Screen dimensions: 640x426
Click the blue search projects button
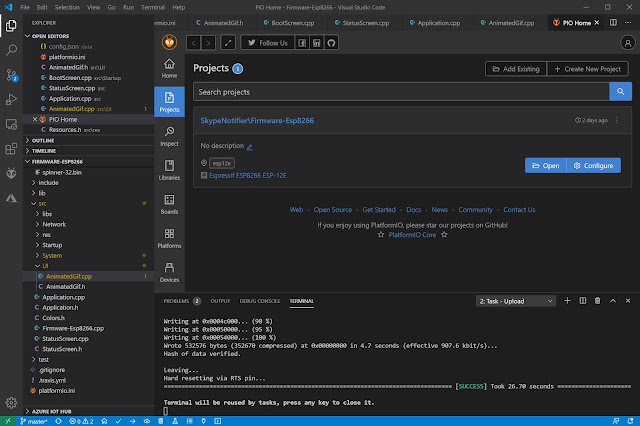620,92
